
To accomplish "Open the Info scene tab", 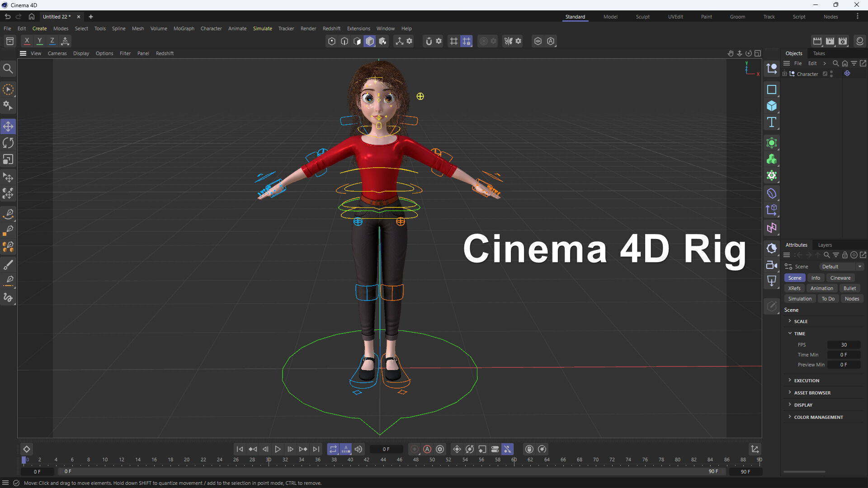I will click(816, 278).
